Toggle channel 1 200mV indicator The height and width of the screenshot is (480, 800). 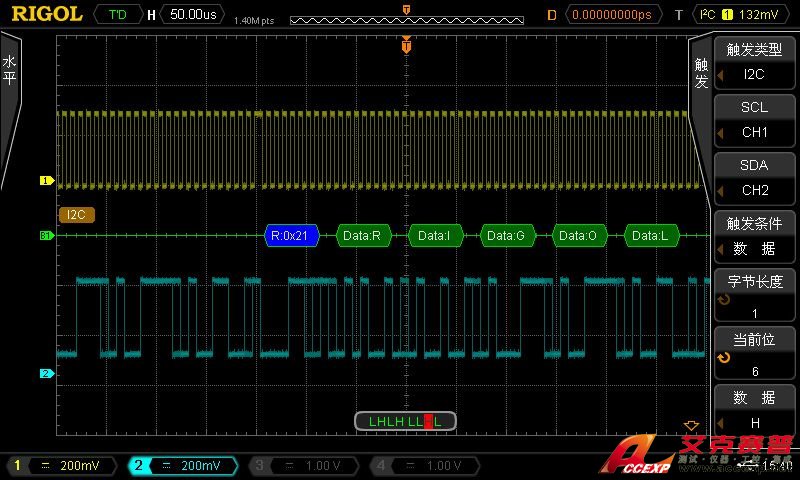61,465
